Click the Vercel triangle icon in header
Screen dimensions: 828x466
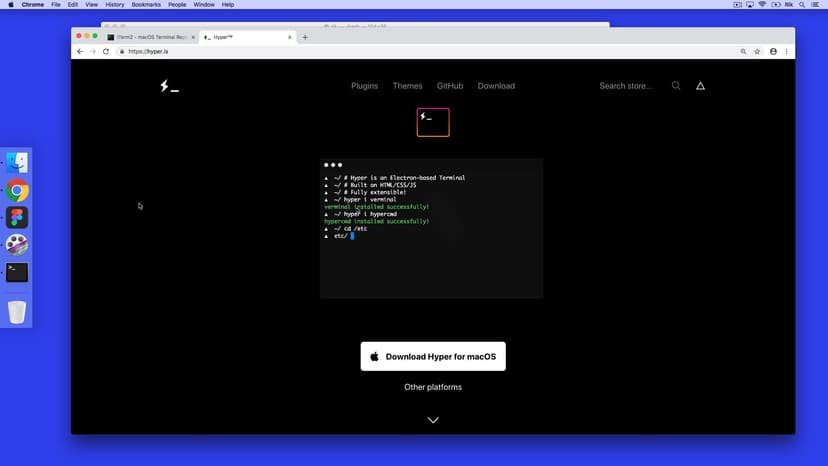pyautogui.click(x=700, y=86)
